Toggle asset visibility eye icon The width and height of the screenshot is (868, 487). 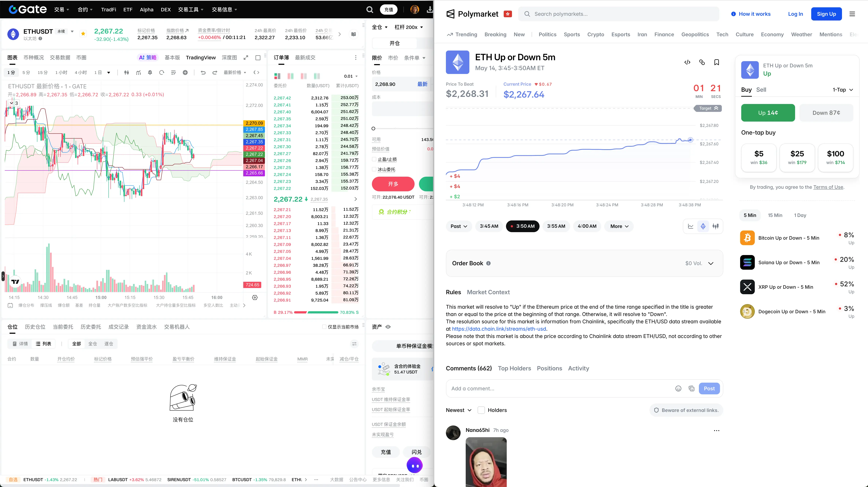388,327
